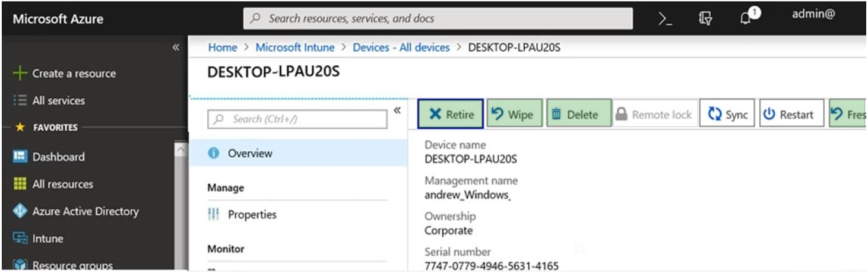Click the device blade search field

click(297, 119)
